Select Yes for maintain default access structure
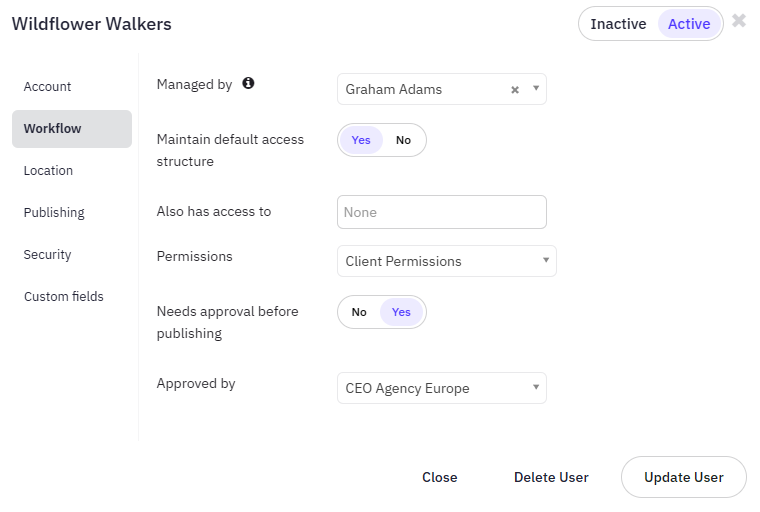760x512 pixels. pyautogui.click(x=361, y=140)
